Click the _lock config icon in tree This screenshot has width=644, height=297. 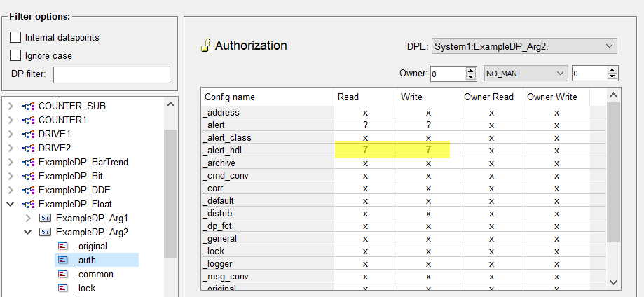click(62, 288)
